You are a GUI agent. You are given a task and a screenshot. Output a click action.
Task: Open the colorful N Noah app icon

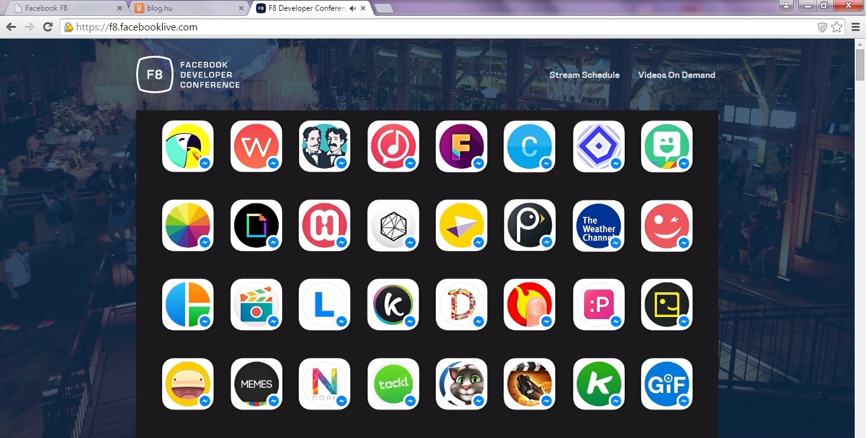pos(324,384)
